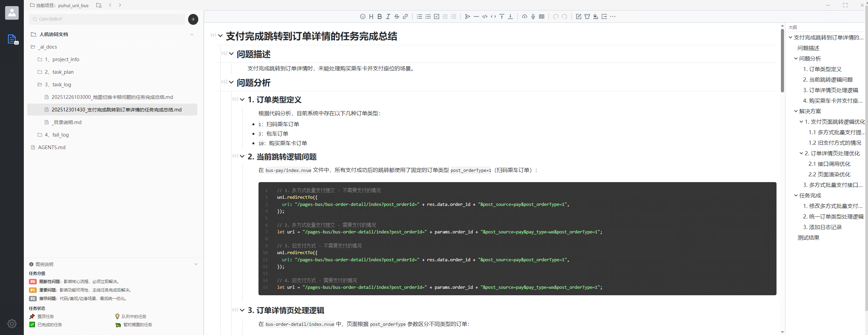Collapse the 解决方案 section in the outline
The image size is (868, 335).
point(796,111)
